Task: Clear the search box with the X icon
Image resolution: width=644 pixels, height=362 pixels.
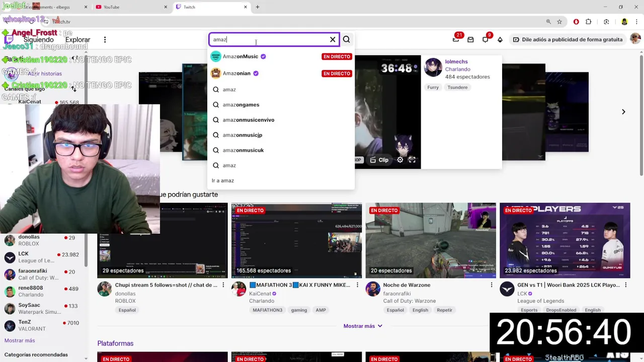Action: (333, 39)
